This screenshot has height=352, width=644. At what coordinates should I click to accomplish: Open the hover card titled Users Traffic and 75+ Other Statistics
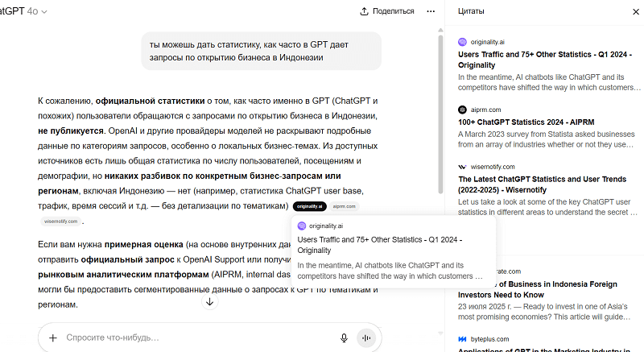[394, 251]
